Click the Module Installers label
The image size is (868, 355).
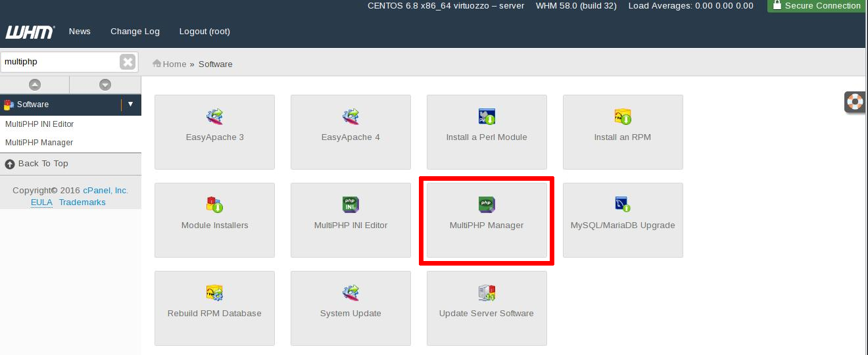click(x=214, y=225)
